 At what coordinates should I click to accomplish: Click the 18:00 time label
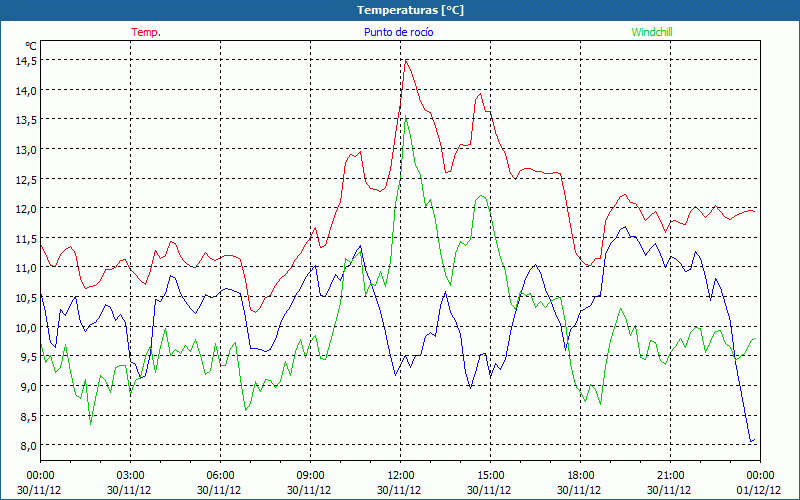tap(580, 475)
